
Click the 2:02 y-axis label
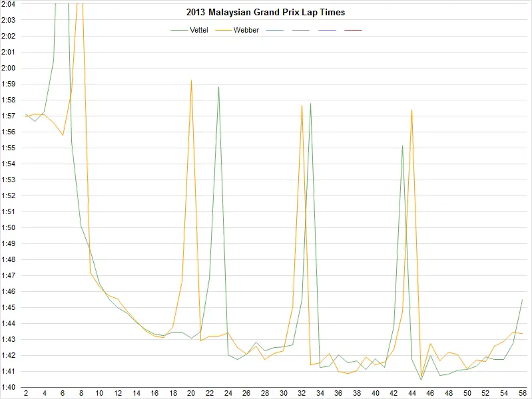[x=9, y=36]
